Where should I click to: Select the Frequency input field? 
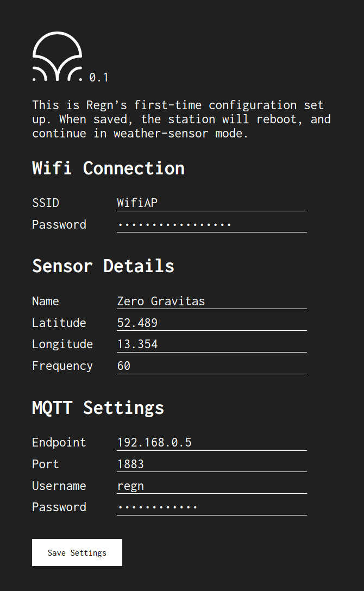click(x=212, y=366)
